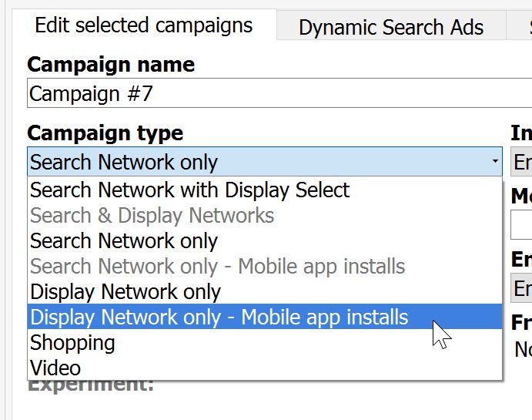Select the Edit selected campaigns tab
Screen dimensions: 532x420
[x=144, y=25]
